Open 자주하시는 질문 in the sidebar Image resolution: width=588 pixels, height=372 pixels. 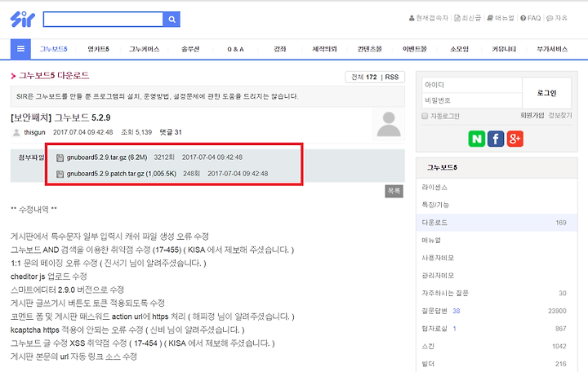(x=445, y=293)
